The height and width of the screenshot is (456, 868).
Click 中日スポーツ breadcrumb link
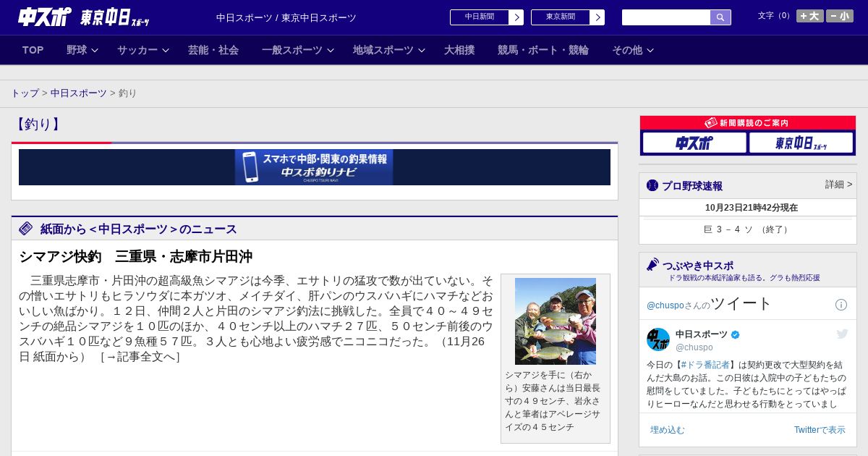click(78, 93)
